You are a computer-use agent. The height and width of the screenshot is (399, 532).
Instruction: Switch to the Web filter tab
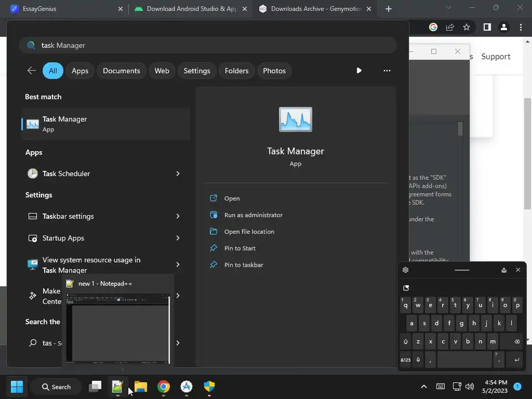(162, 71)
